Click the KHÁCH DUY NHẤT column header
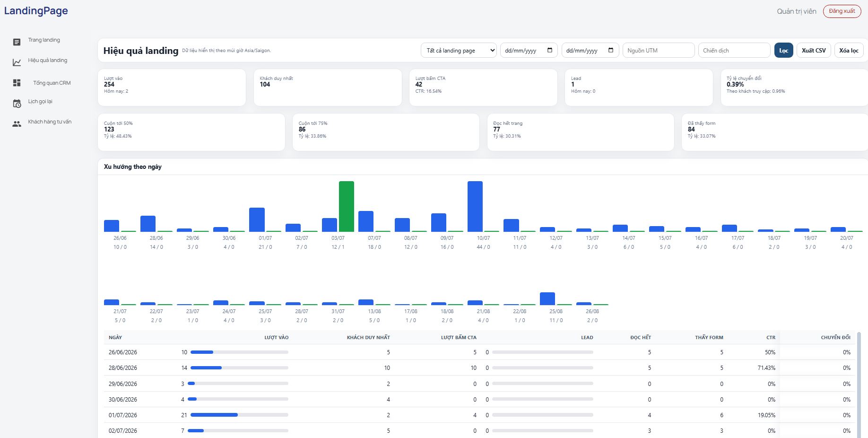 [x=368, y=337]
